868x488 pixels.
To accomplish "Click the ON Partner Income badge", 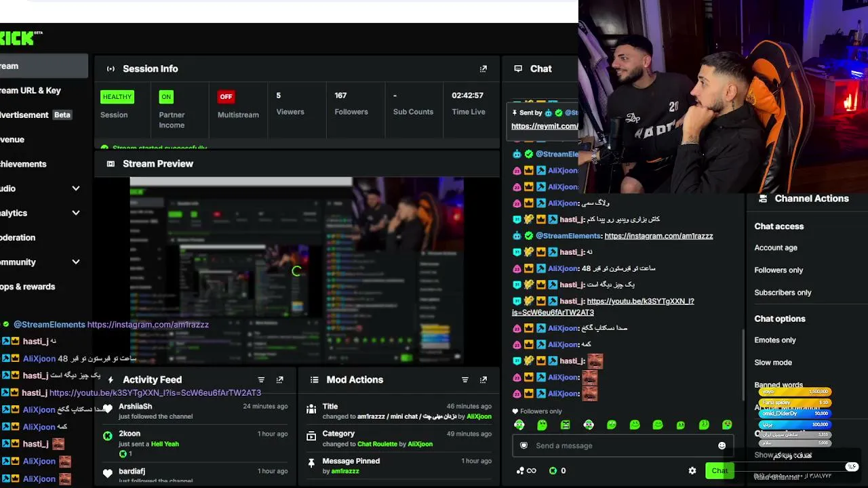I will (166, 97).
